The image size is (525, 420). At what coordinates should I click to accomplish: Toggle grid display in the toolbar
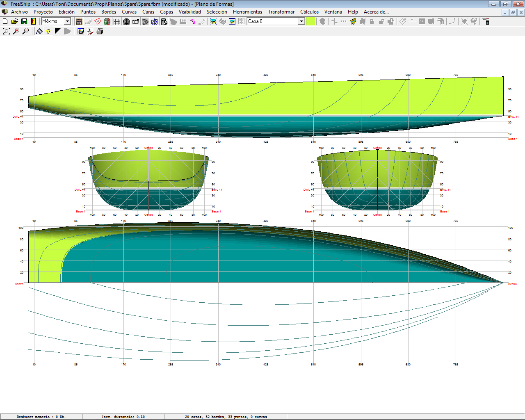[117, 21]
